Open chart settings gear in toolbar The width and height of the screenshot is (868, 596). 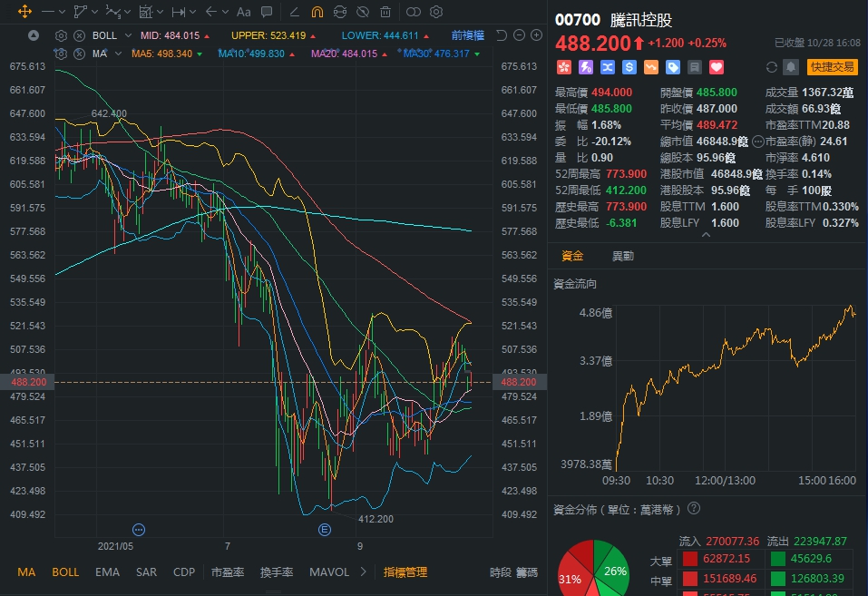(x=436, y=12)
